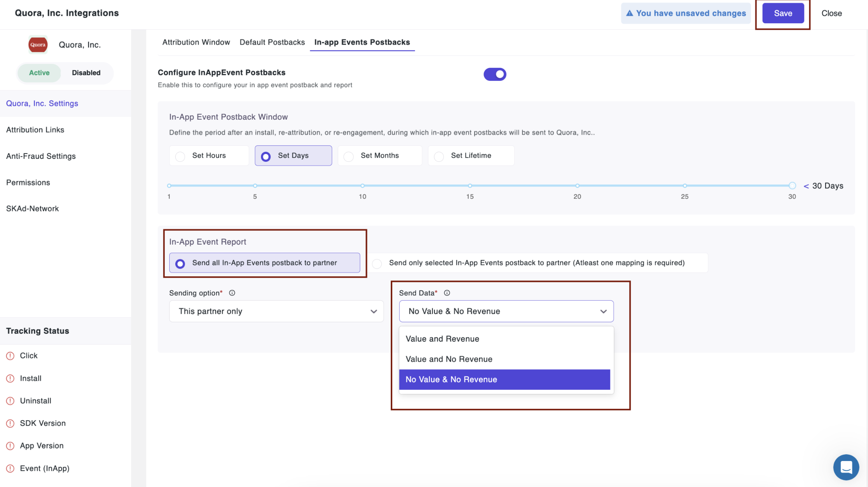Choose Send all In-App Events postback to partner
The height and width of the screenshot is (487, 868).
point(264,263)
